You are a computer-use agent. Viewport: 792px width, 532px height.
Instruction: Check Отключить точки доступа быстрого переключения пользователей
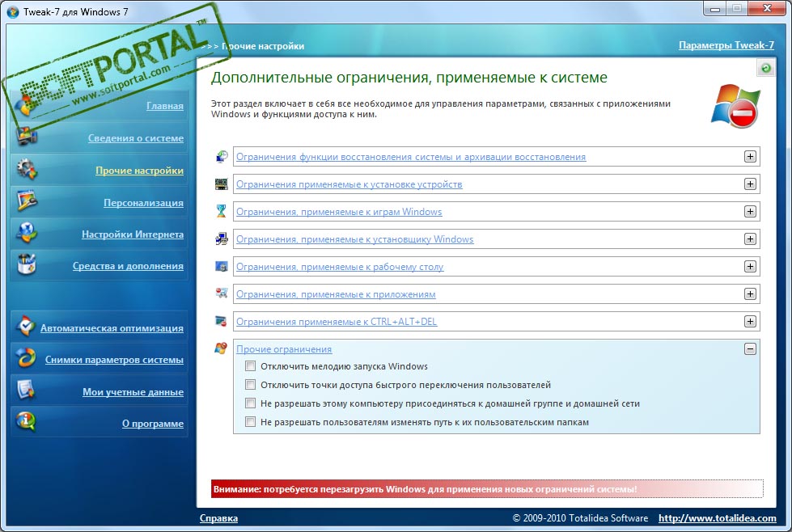250,385
